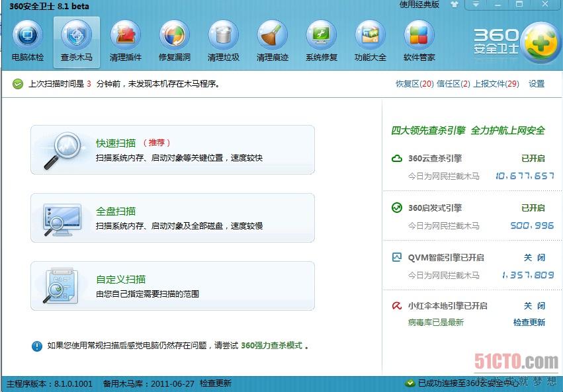Open 软件管家 software manager icon

pos(419,35)
